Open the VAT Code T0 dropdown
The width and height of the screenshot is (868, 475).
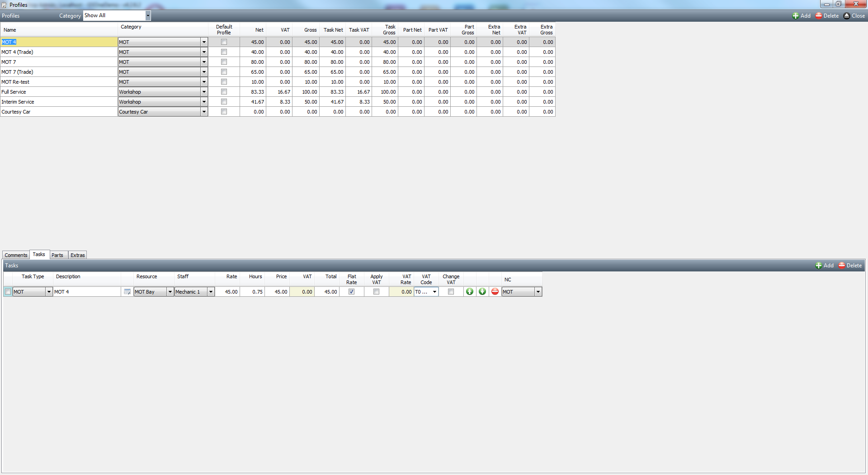pyautogui.click(x=434, y=292)
